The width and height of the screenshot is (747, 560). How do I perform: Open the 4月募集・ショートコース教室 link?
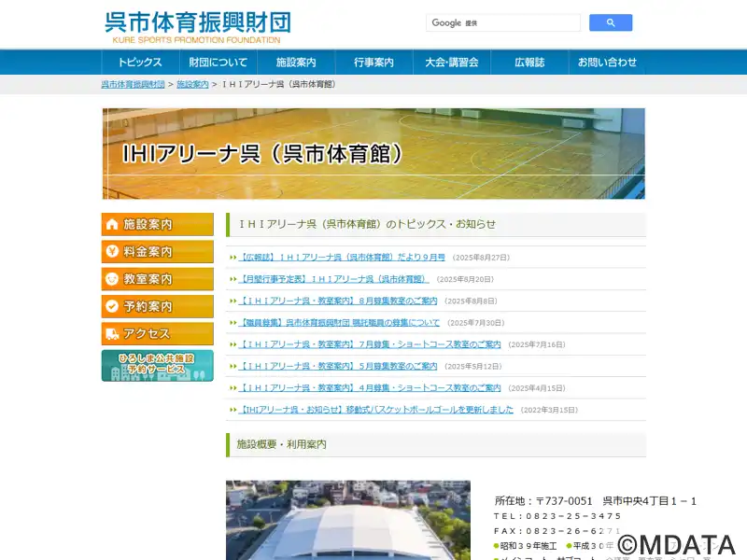pyautogui.click(x=370, y=388)
